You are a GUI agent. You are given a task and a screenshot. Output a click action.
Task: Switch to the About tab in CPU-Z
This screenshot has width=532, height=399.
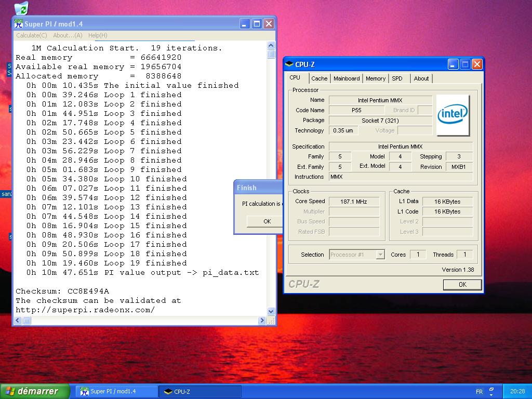(421, 78)
